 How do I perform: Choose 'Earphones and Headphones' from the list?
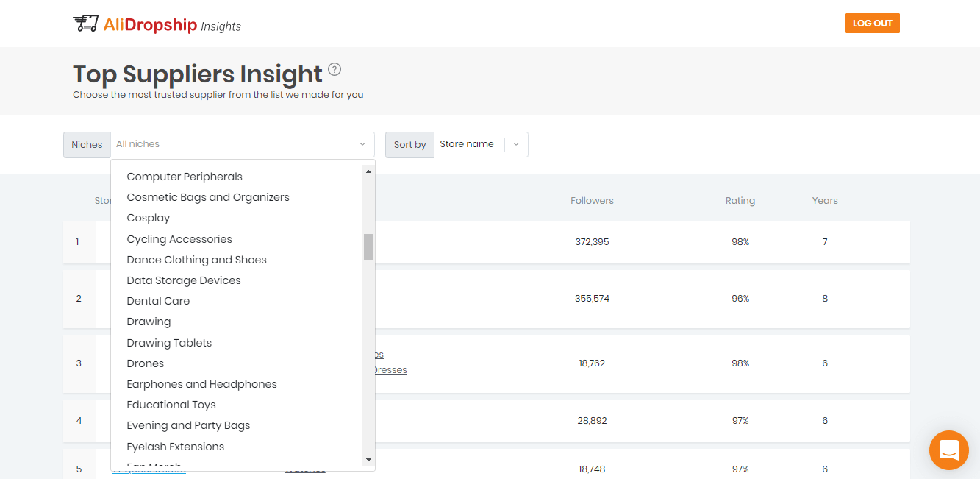point(201,383)
